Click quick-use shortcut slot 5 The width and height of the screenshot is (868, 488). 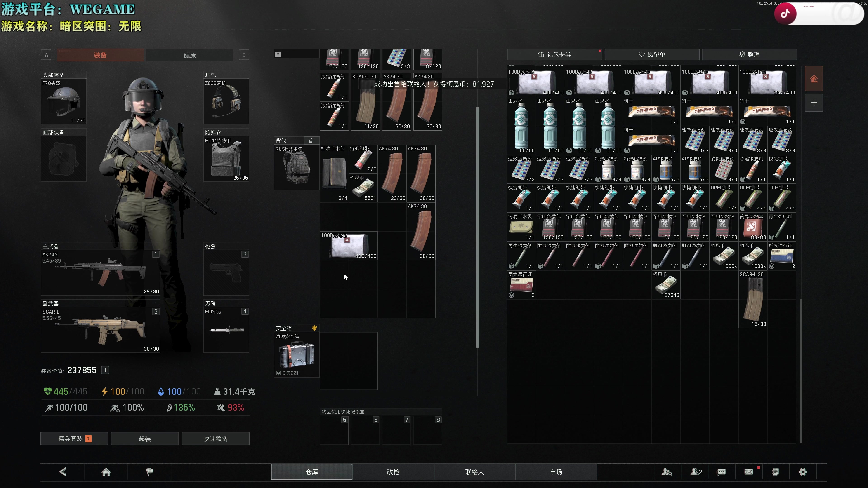pos(334,430)
